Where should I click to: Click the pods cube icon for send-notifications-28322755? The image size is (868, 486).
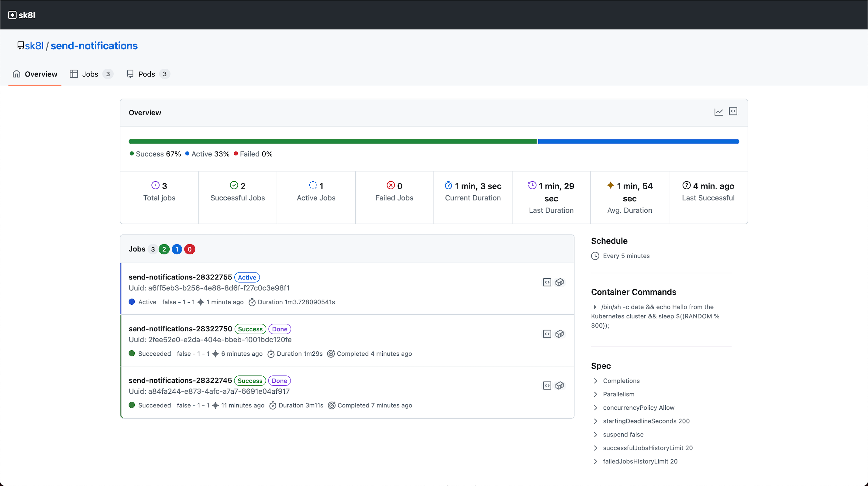[560, 282]
